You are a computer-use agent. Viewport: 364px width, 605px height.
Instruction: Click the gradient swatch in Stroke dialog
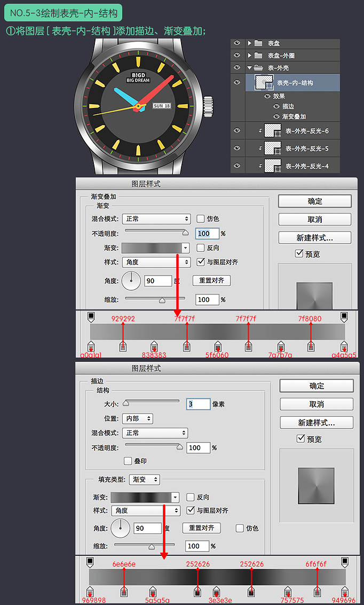click(x=141, y=497)
